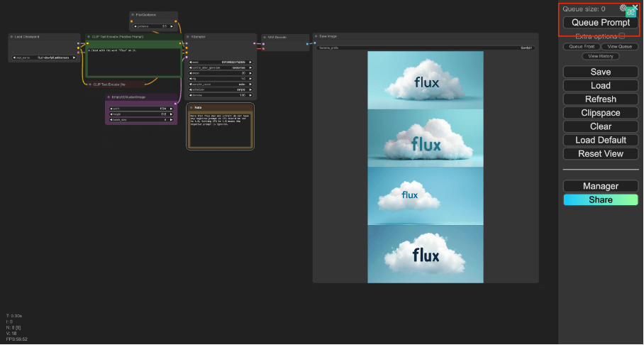Screen dimensions: 644x345
Task: Save the workflow with Save button
Action: pos(601,72)
